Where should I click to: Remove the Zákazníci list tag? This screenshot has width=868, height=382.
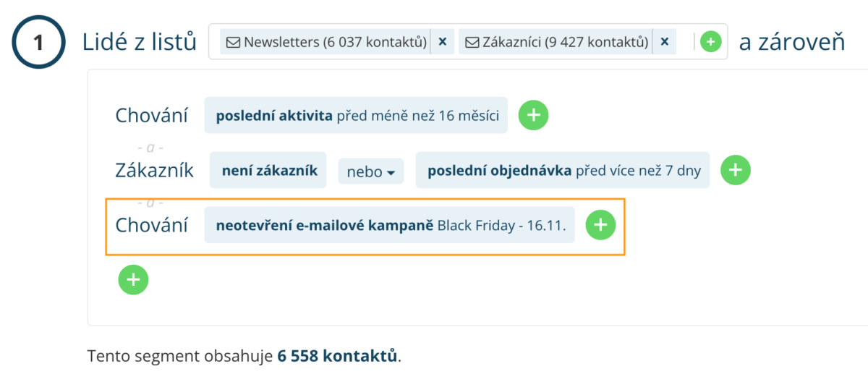click(x=664, y=42)
